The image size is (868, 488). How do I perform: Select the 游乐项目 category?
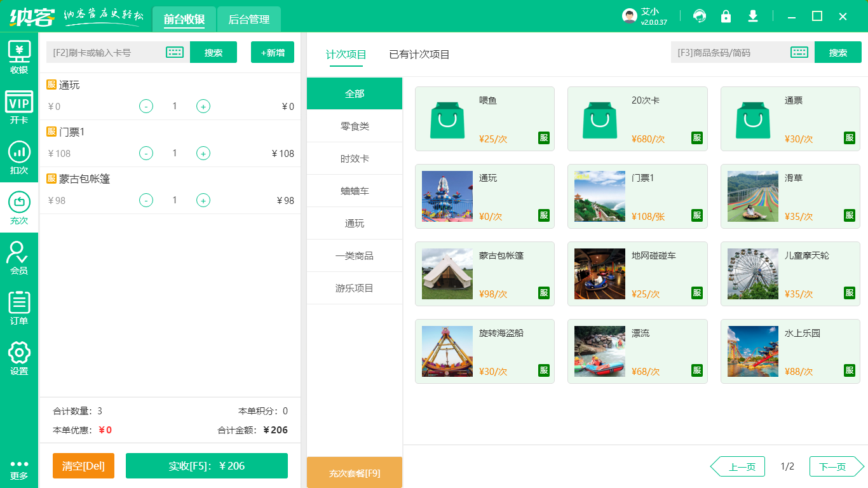pos(354,288)
